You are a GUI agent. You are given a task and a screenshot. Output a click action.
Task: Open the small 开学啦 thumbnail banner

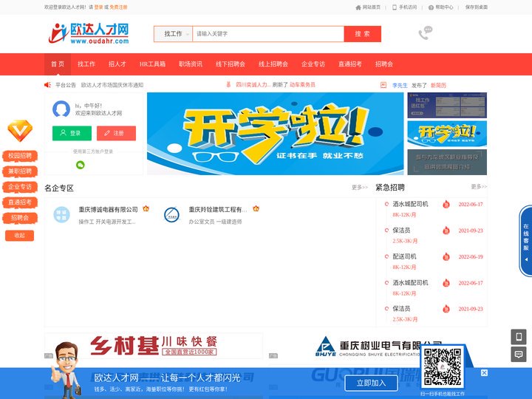point(447,134)
